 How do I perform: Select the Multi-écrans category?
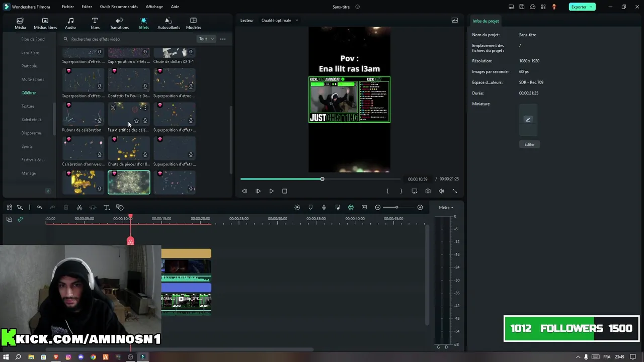(x=32, y=79)
